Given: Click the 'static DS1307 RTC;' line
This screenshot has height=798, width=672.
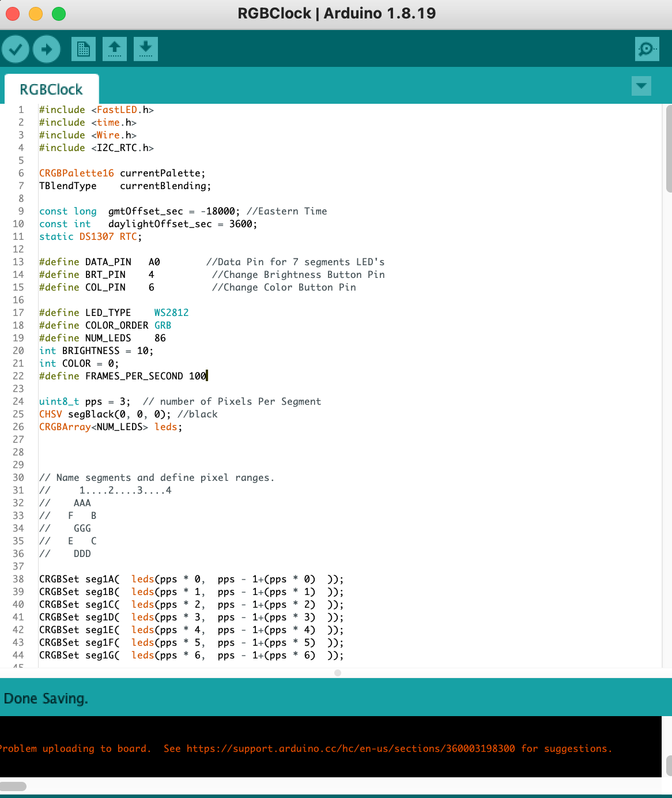Looking at the screenshot, I should 90,236.
